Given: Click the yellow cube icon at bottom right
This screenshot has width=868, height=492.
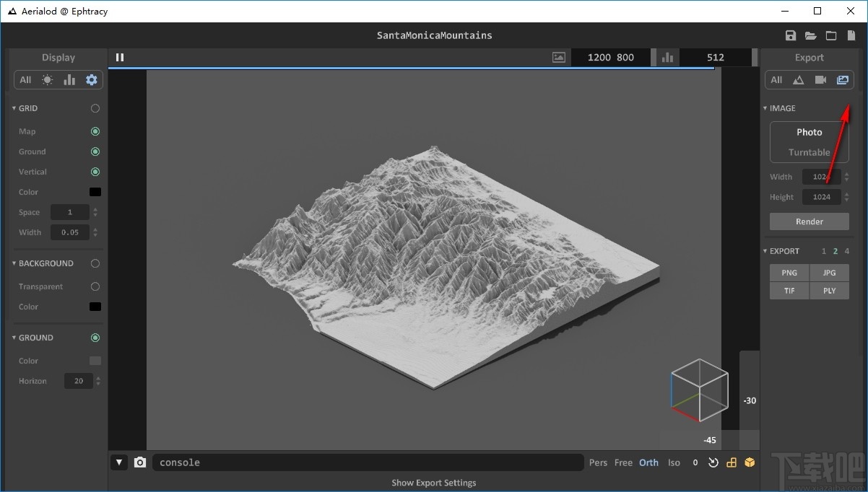Looking at the screenshot, I should (750, 462).
